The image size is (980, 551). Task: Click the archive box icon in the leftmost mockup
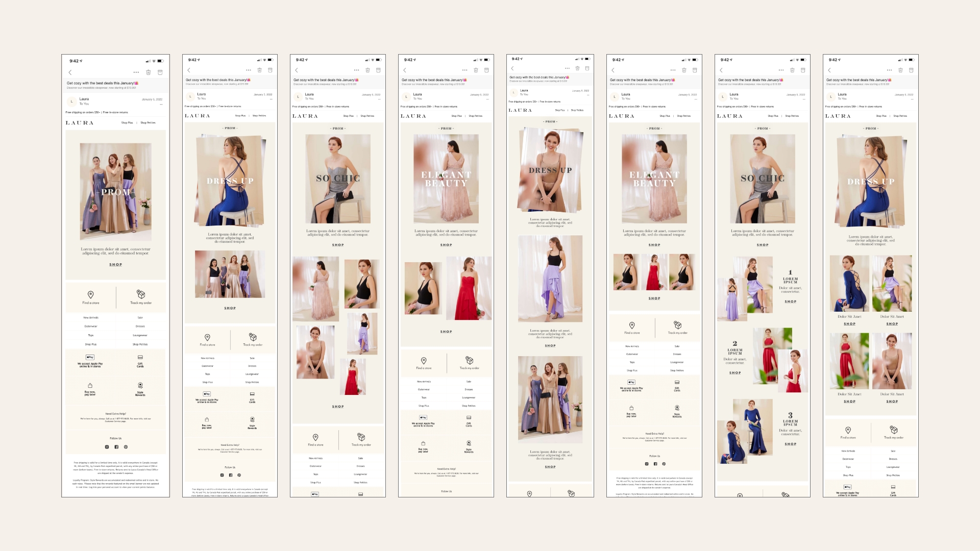pos(160,72)
